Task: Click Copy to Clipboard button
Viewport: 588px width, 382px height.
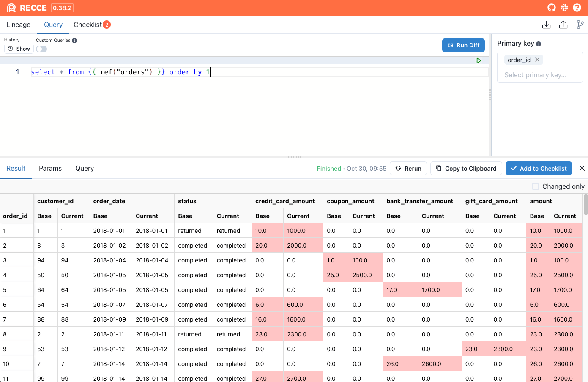Action: [x=466, y=168]
